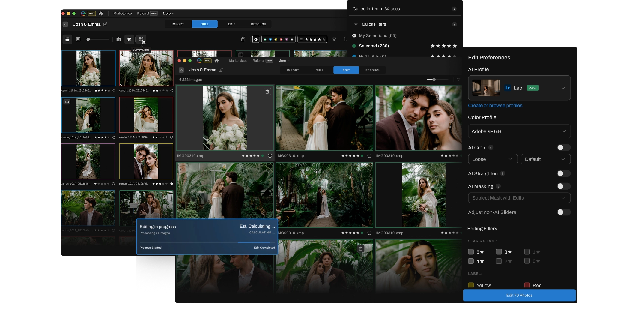Viewport: 644px width, 325px height.
Task: Turn on AI Straighten switch
Action: click(563, 173)
